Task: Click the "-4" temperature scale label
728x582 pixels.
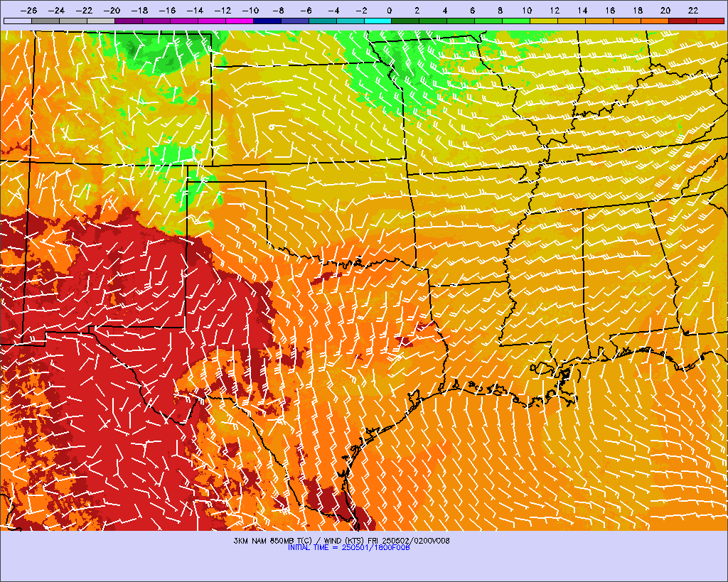Action: [x=334, y=11]
